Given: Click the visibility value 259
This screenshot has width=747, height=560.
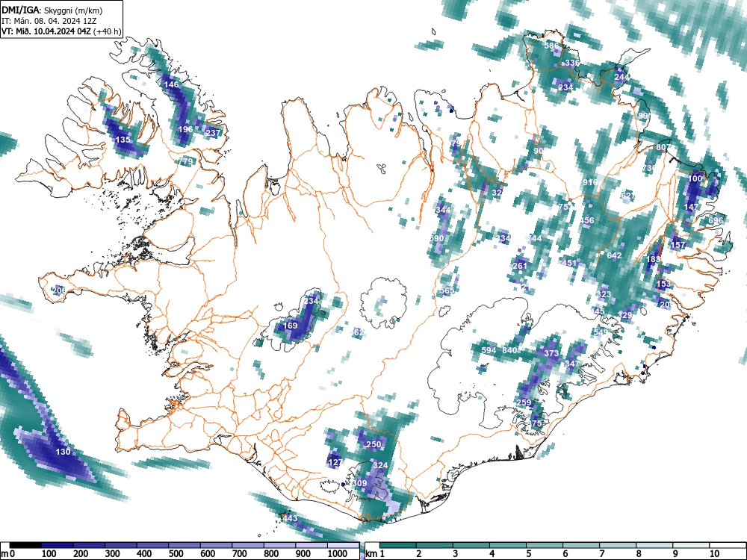Looking at the screenshot, I should point(524,402).
